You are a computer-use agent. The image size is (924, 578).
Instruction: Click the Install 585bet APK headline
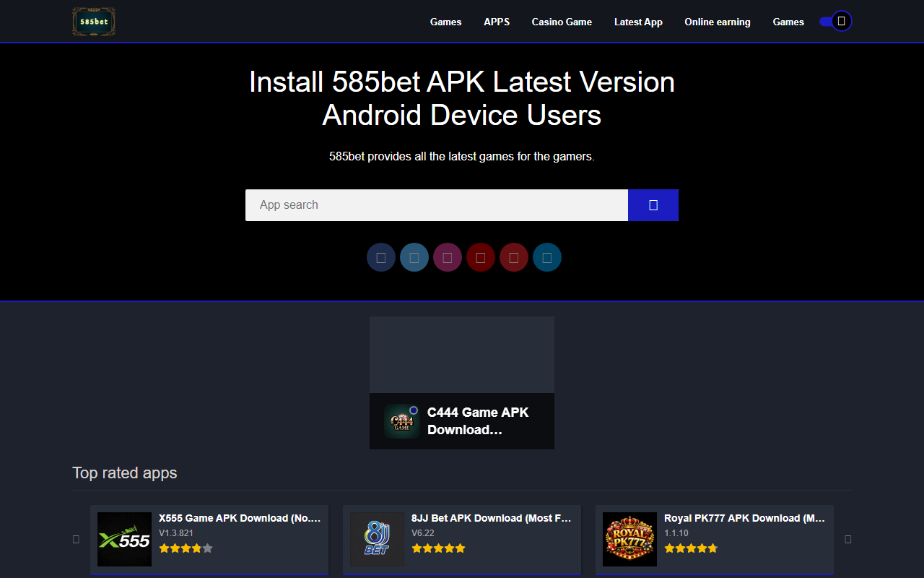[x=462, y=98]
